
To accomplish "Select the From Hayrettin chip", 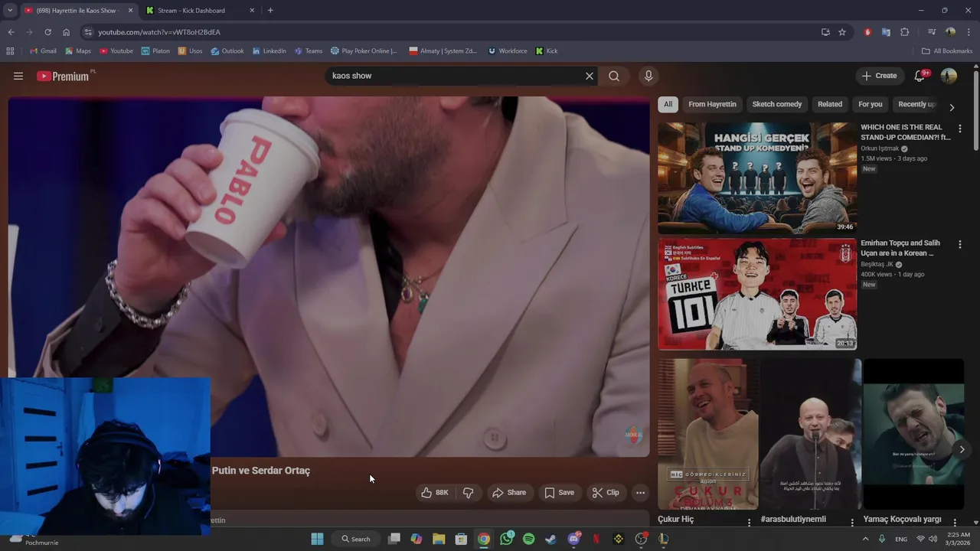I will click(x=712, y=104).
